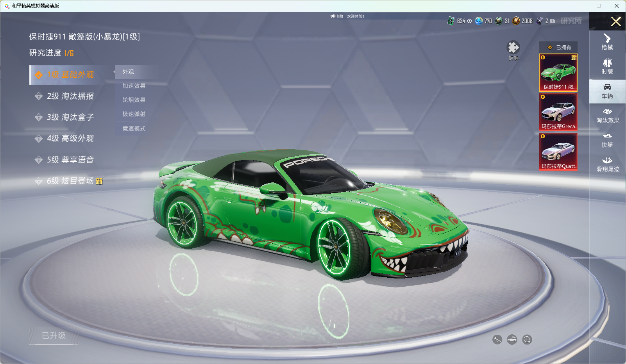Click the car title 保时捷911 敞篷版(小暴龙)[1级]
Screen dimensions: 626x364
[84, 37]
